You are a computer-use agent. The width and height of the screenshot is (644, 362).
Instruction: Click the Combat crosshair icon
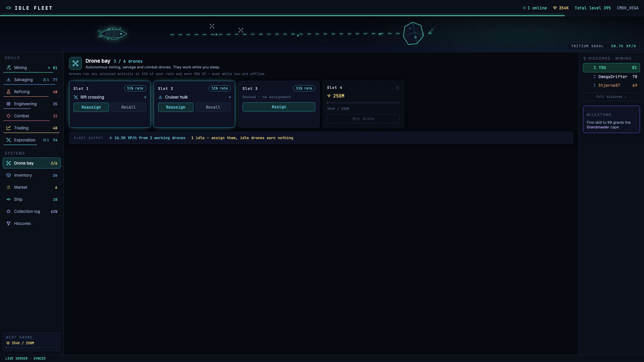coord(9,116)
